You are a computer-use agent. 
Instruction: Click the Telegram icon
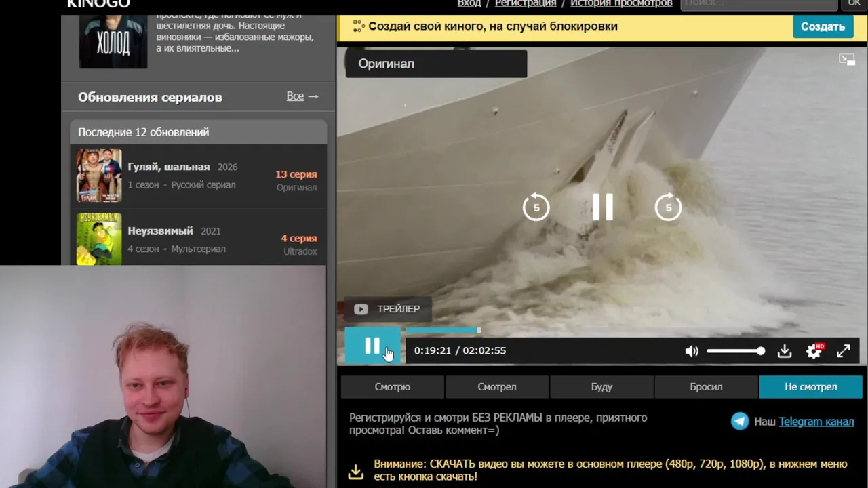coord(740,422)
